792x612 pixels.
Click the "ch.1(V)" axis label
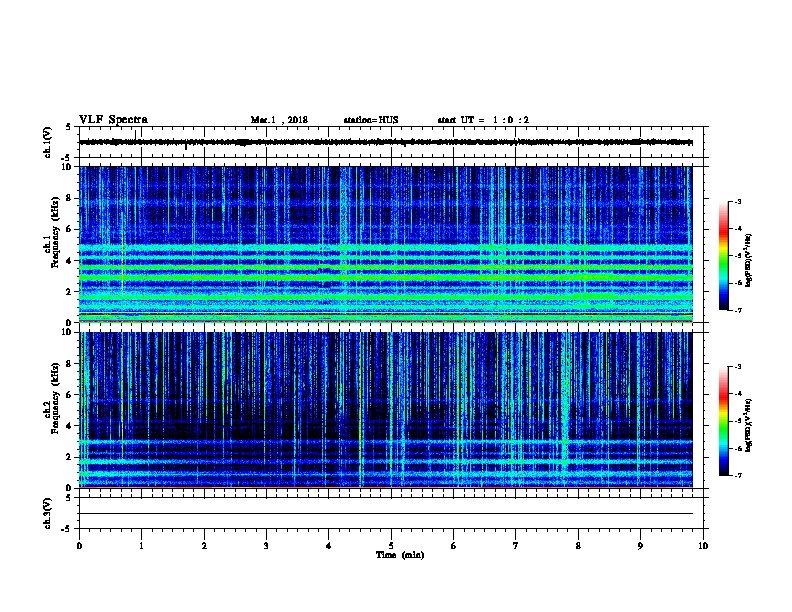pos(48,142)
